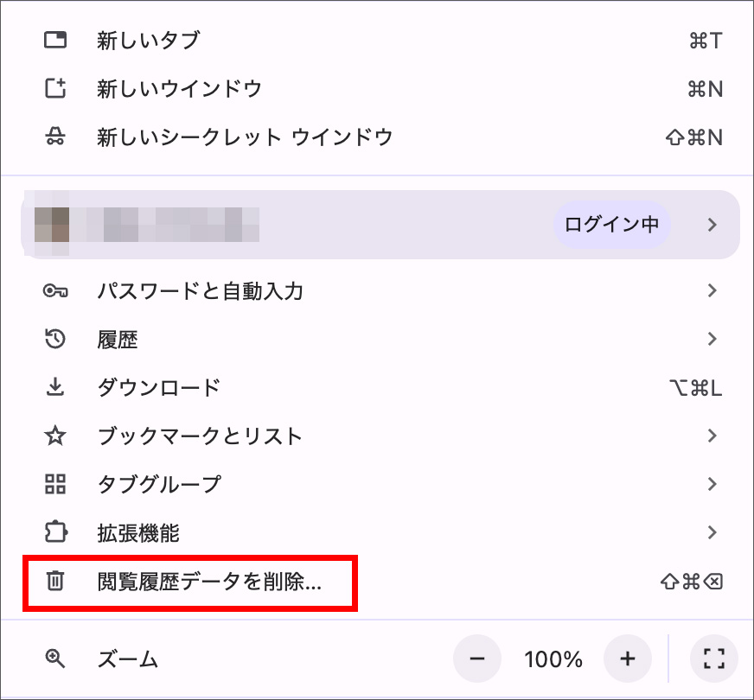Click the password key icon
754x700 pixels.
(x=55, y=291)
